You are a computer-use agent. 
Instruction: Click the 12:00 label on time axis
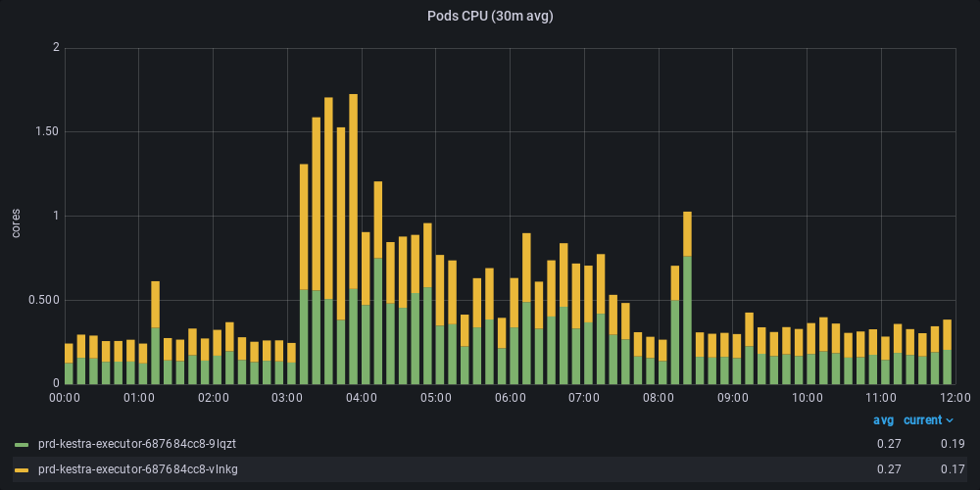click(x=955, y=398)
